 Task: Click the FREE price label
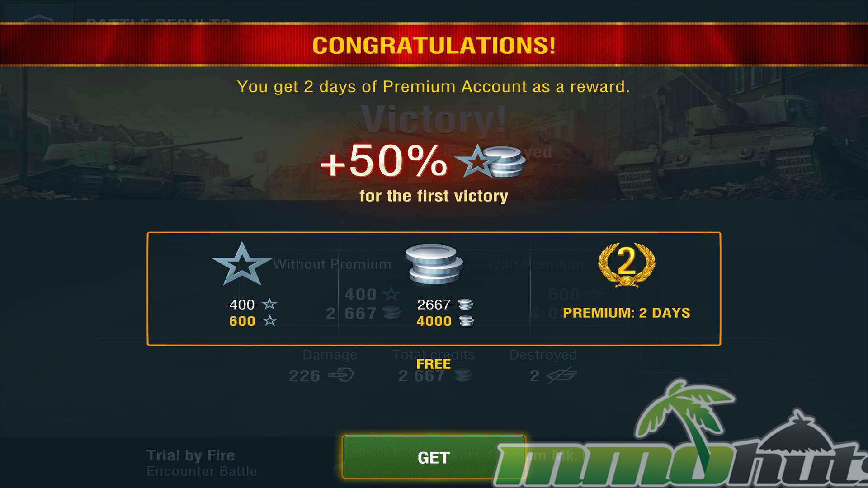pyautogui.click(x=433, y=364)
